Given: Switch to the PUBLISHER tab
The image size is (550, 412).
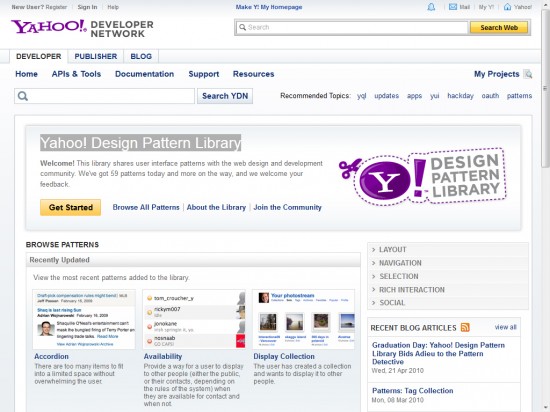Looking at the screenshot, I should point(96,56).
